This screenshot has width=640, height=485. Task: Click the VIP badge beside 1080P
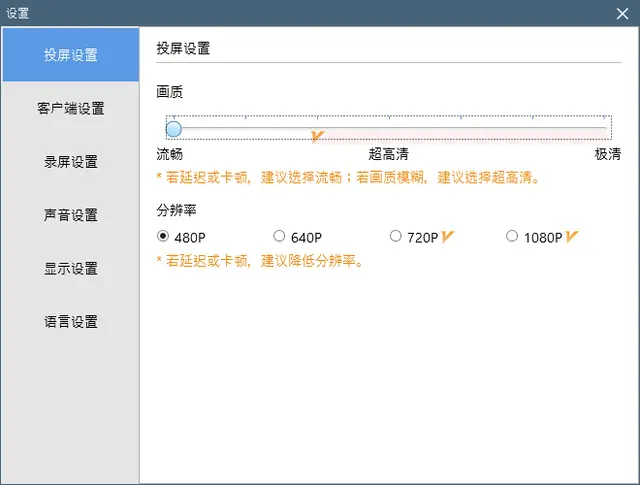571,236
